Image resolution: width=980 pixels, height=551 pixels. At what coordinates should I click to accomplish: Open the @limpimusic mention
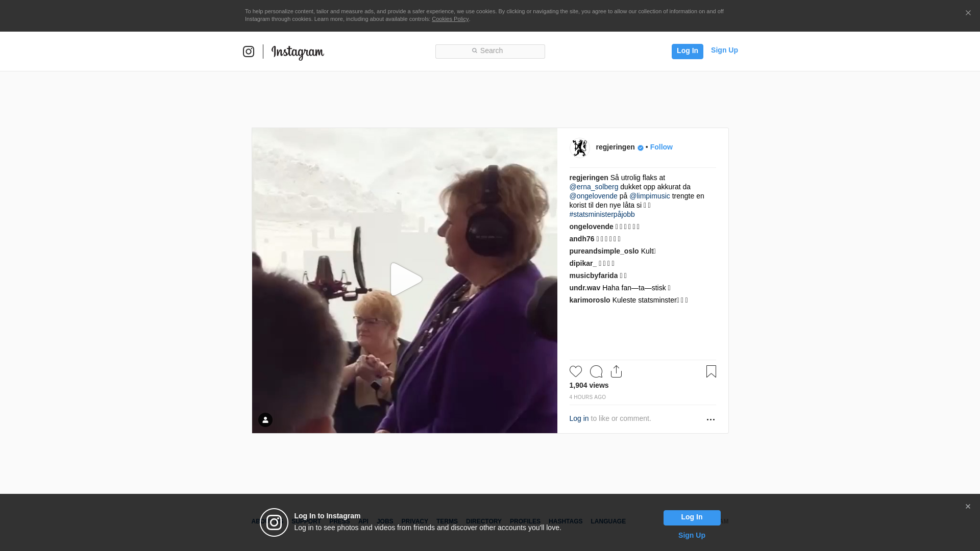pos(649,196)
